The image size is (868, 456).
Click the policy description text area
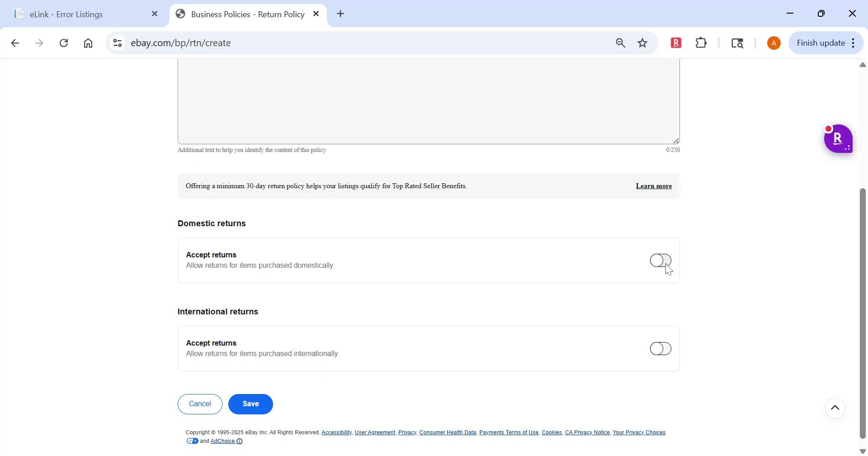[x=428, y=100]
